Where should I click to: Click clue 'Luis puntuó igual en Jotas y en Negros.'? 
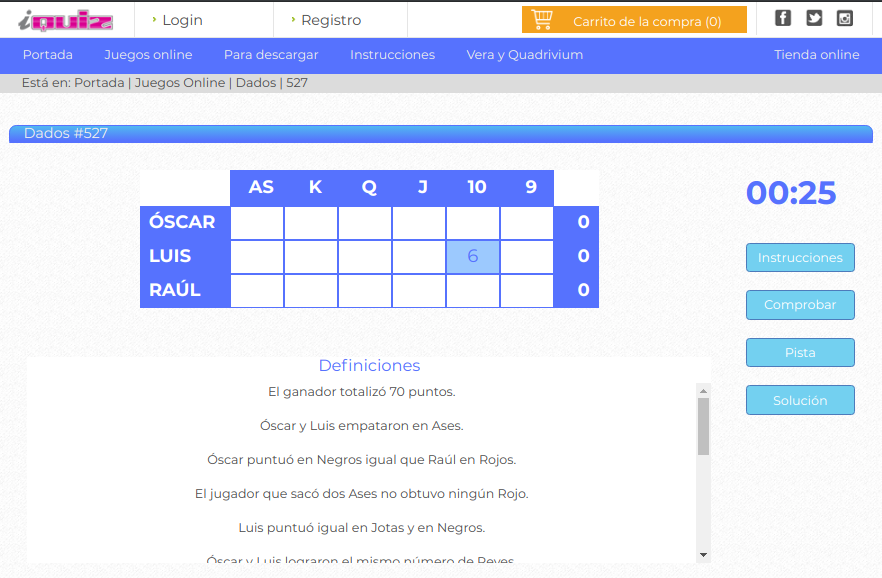pos(362,527)
